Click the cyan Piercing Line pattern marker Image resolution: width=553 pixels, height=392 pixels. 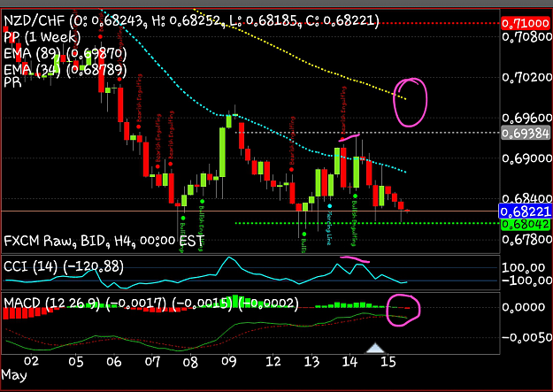[x=329, y=205]
